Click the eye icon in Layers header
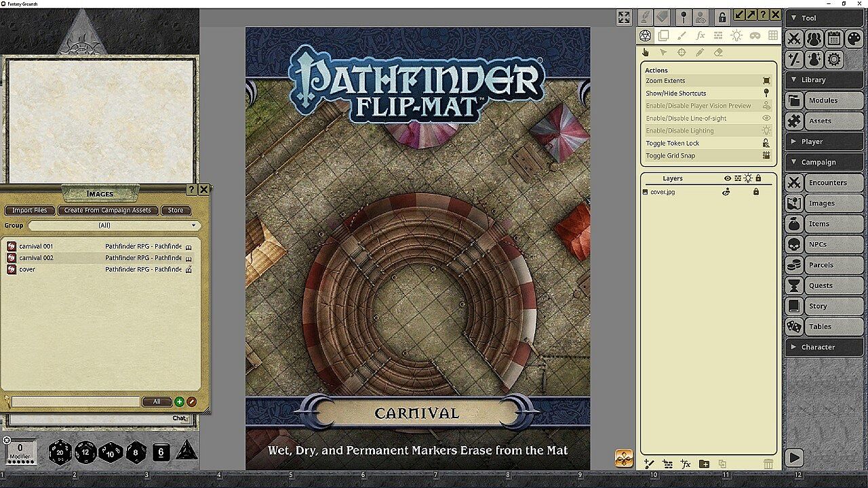 tap(728, 178)
